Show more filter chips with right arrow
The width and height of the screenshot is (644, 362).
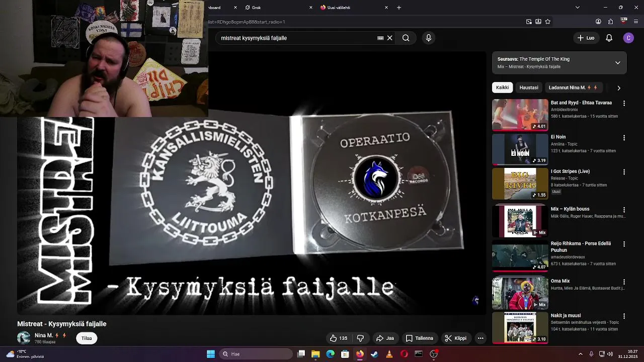[x=619, y=87]
